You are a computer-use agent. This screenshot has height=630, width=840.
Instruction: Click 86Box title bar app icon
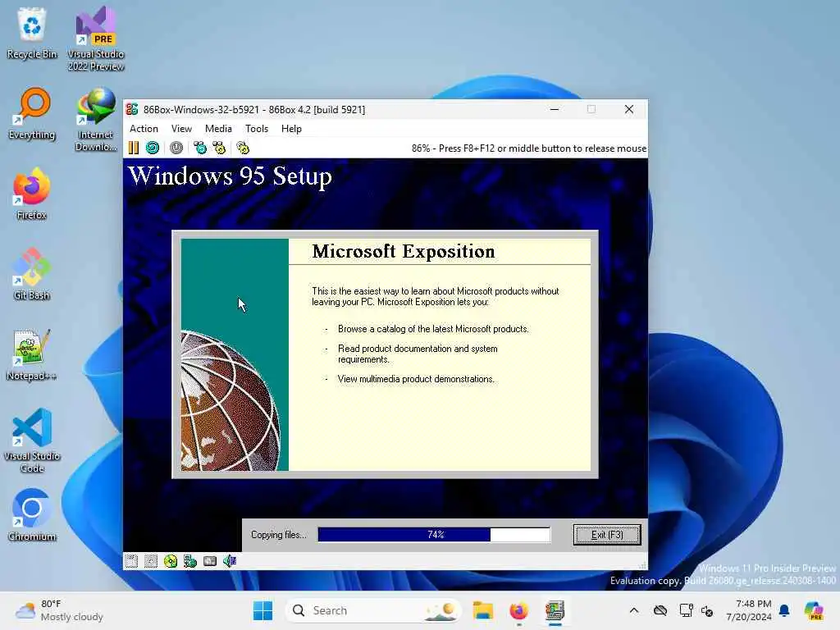(132, 109)
